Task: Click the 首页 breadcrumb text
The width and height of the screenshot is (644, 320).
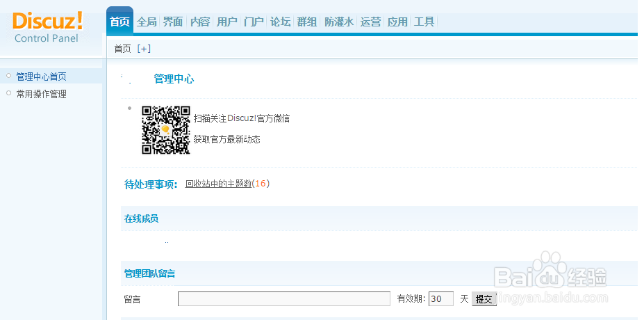Action: (x=122, y=49)
